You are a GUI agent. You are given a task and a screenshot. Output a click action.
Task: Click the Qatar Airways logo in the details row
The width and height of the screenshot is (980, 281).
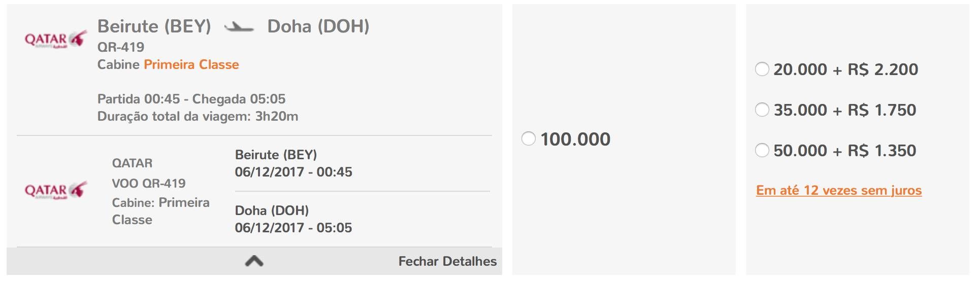coord(55,190)
